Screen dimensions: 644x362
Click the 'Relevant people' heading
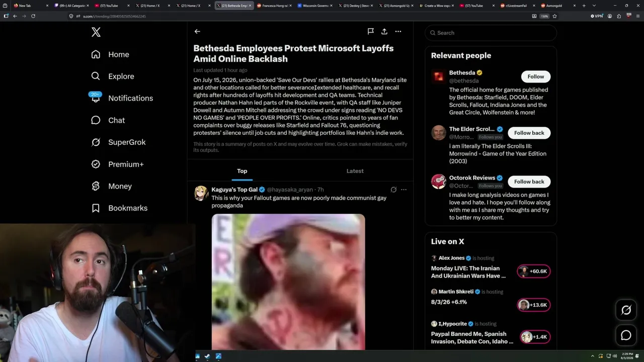[461, 55]
